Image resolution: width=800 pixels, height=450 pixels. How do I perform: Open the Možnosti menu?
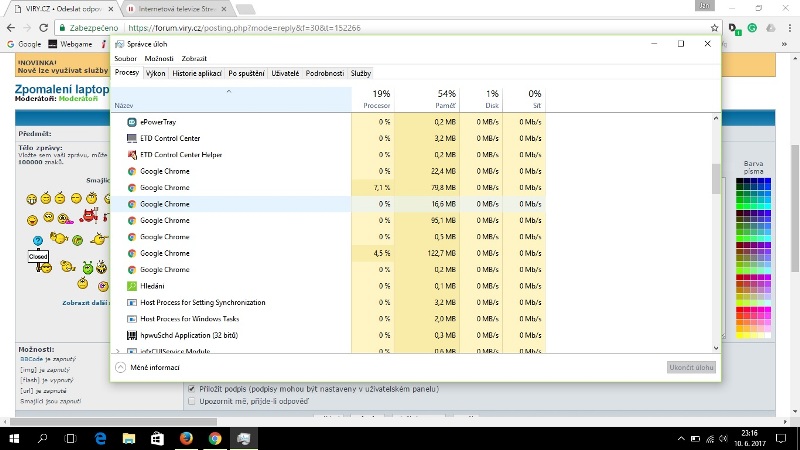(x=159, y=58)
